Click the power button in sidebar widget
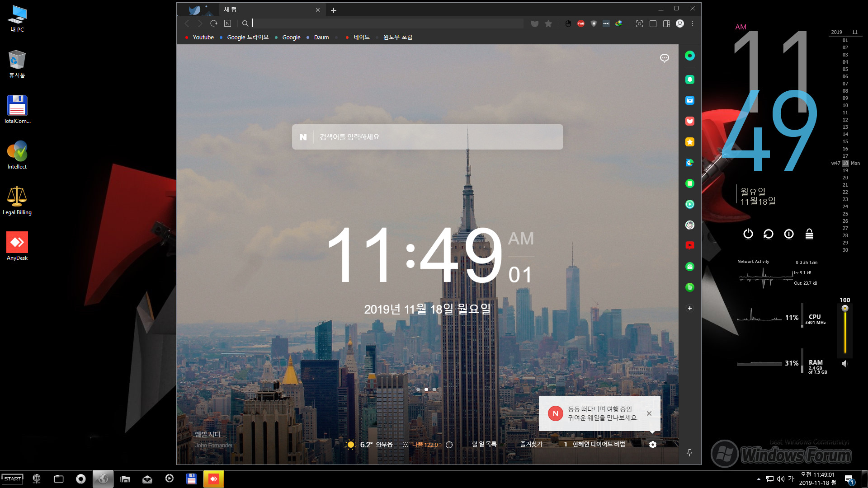This screenshot has width=868, height=488. pyautogui.click(x=748, y=234)
